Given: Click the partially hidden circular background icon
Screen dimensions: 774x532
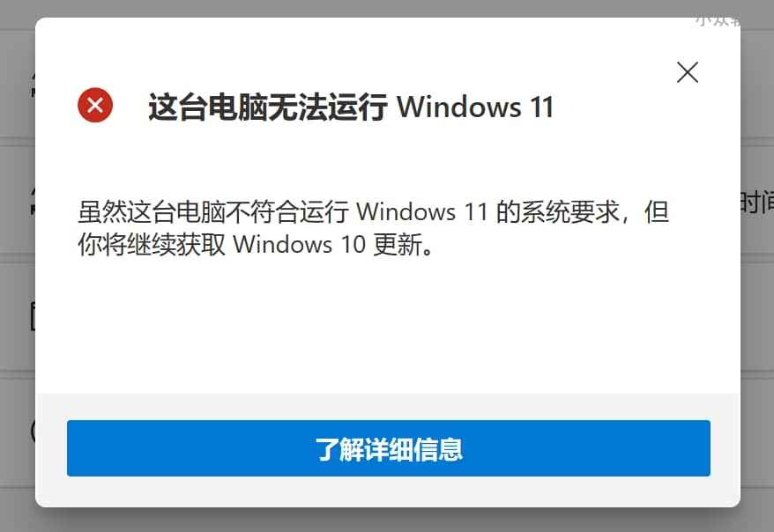Looking at the screenshot, I should click(x=33, y=432).
